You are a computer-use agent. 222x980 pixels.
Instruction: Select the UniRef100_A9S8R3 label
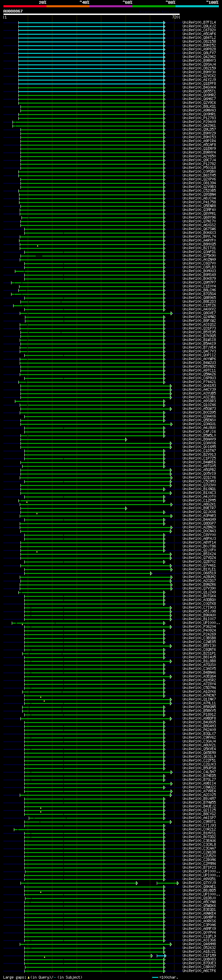199,401
